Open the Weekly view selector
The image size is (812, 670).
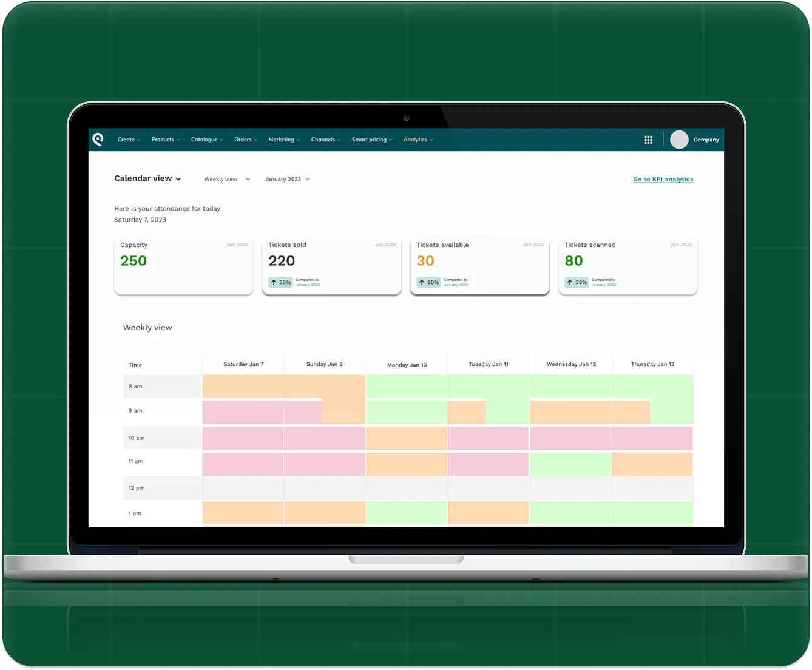click(227, 179)
